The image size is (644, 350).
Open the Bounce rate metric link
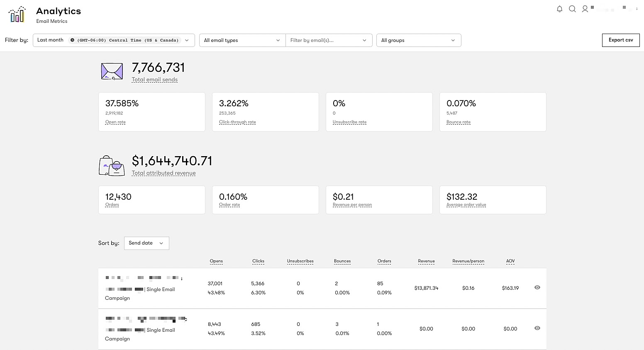point(458,122)
